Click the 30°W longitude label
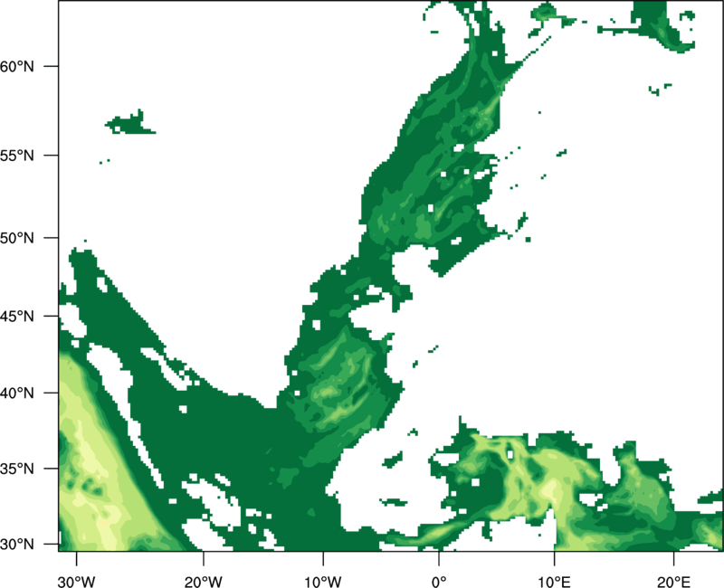724x588 pixels. coord(76,582)
